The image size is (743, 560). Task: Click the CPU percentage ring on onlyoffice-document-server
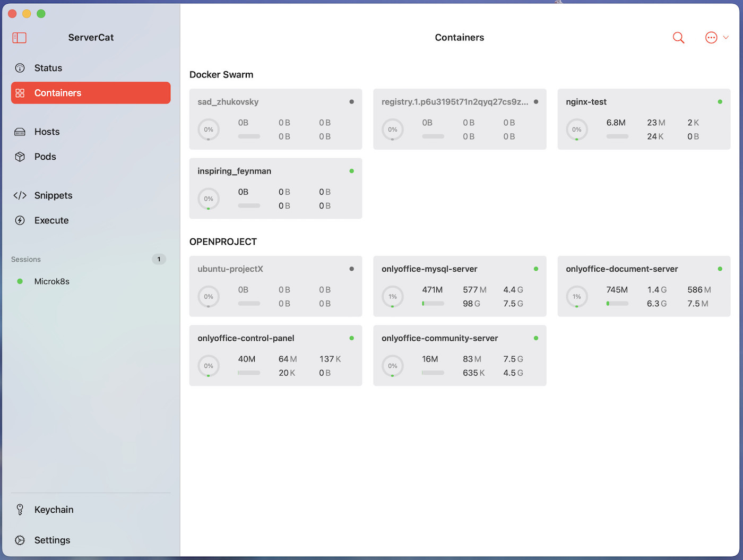577,297
